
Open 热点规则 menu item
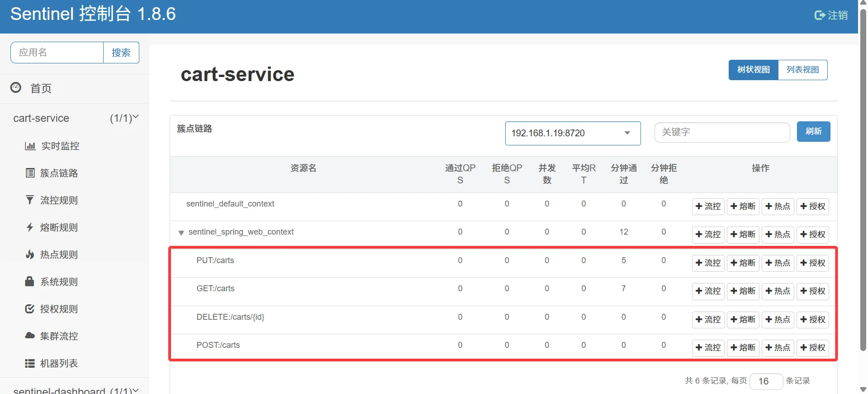click(59, 255)
